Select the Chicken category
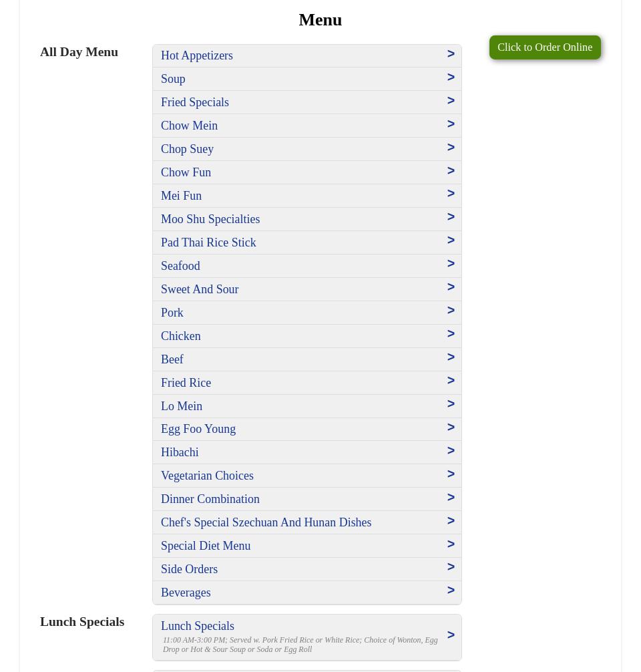This screenshot has height=672, width=641. point(180,336)
